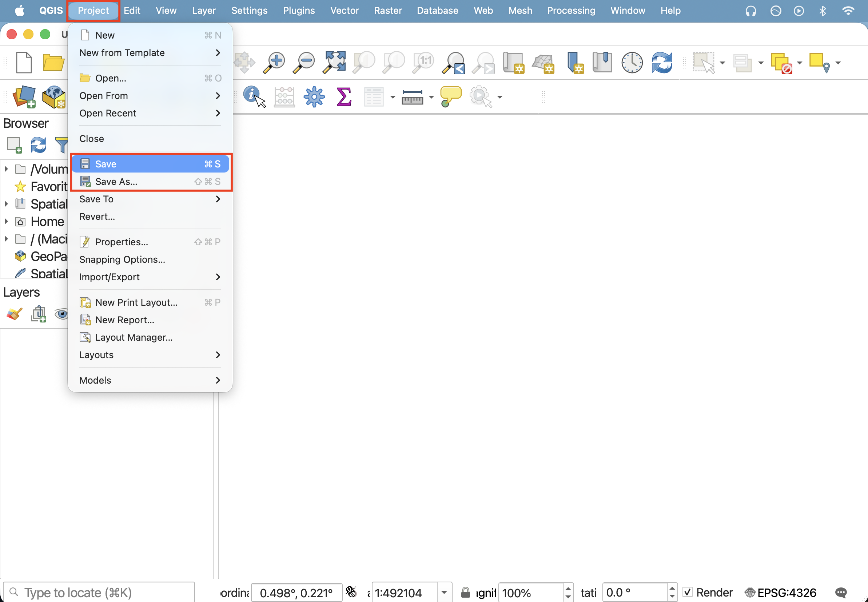This screenshot has height=602, width=868.
Task: Open the Processing Toolbox gear icon
Action: tap(314, 96)
